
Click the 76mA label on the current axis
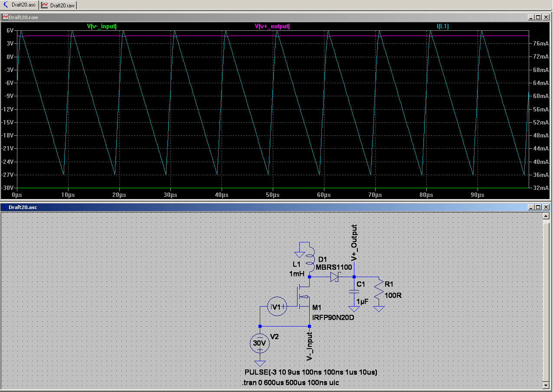(540, 44)
